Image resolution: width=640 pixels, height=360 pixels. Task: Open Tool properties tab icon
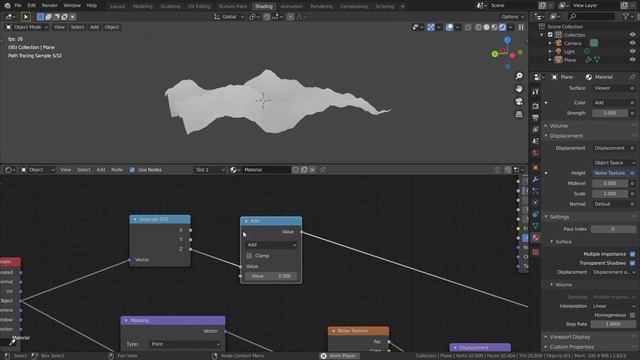pyautogui.click(x=536, y=92)
